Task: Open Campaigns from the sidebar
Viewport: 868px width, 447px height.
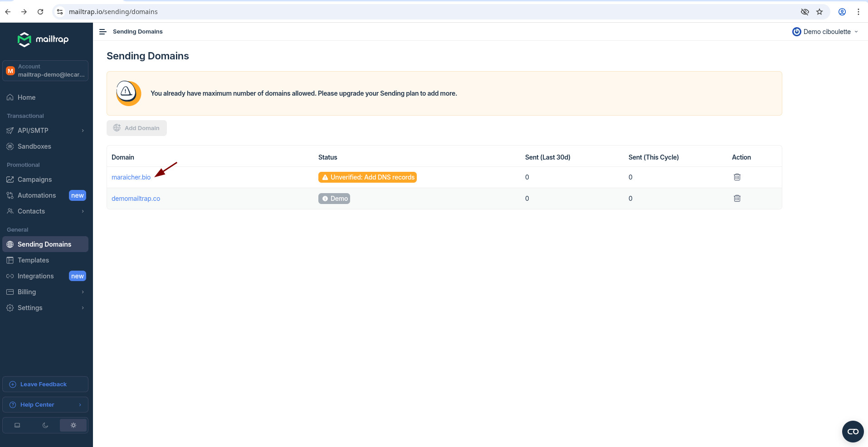Action: pyautogui.click(x=34, y=180)
